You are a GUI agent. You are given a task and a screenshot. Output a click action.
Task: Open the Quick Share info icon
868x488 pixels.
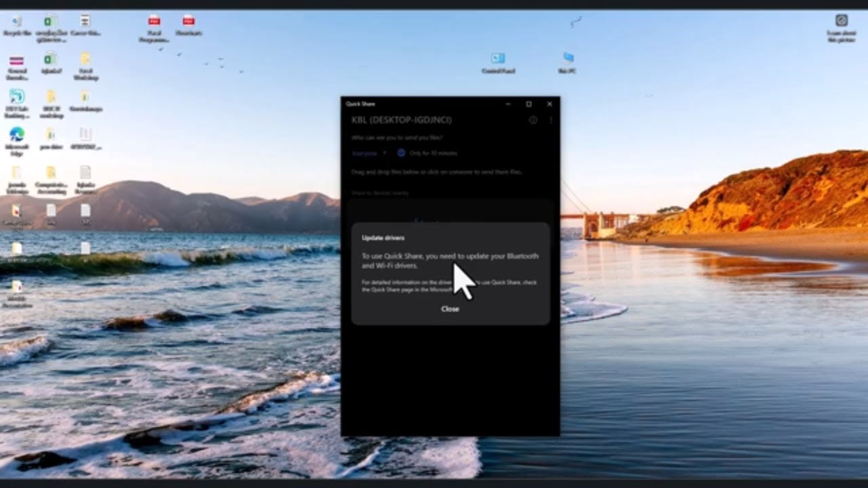click(533, 120)
